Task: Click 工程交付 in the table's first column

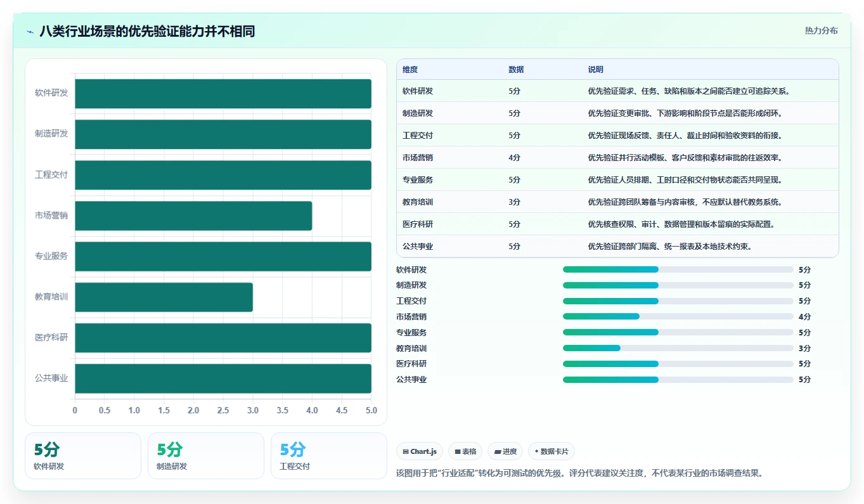Action: coord(418,136)
